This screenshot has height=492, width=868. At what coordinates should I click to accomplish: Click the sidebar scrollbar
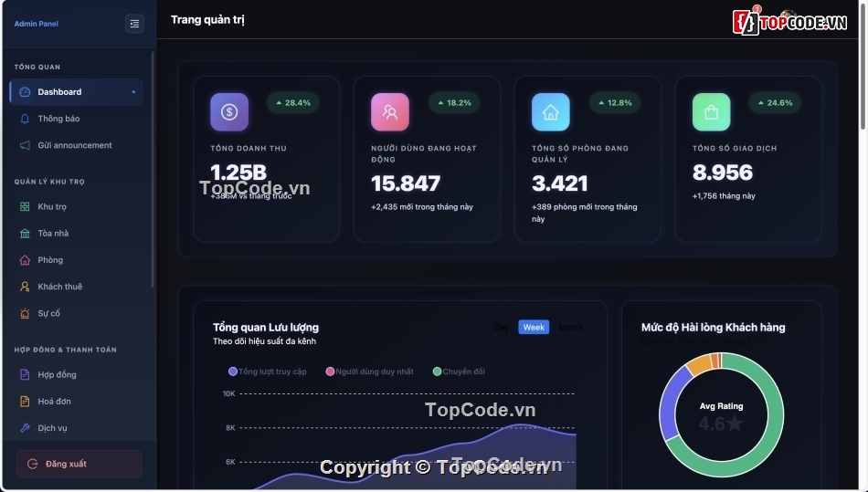pyautogui.click(x=153, y=169)
